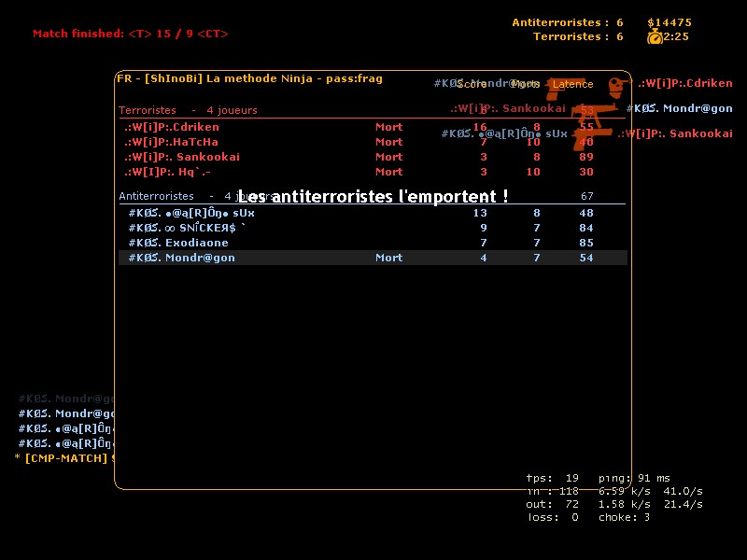Click the '* [CMP-MATCH]' chat line
Screen dimensions: 747x560
pyautogui.click(x=63, y=458)
